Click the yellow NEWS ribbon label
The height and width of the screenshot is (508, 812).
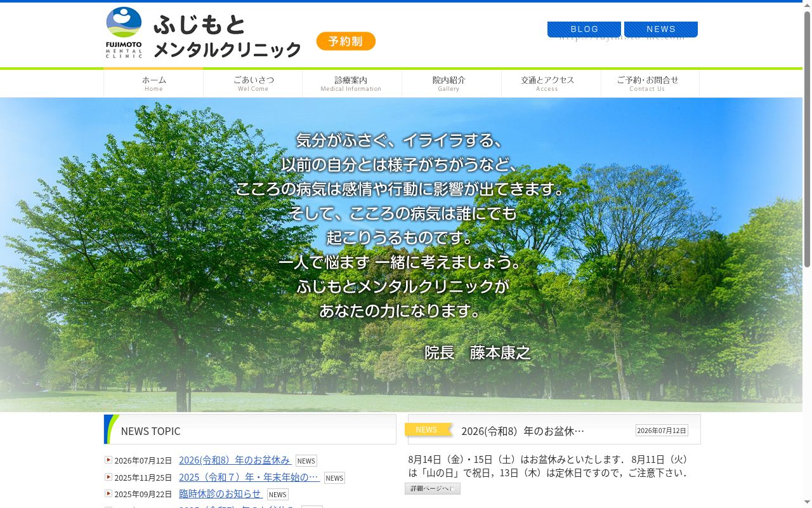[x=428, y=430]
